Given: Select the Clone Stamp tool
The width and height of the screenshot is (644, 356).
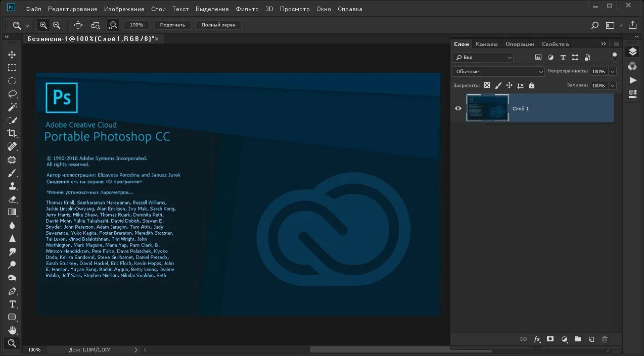Looking at the screenshot, I should click(x=12, y=186).
